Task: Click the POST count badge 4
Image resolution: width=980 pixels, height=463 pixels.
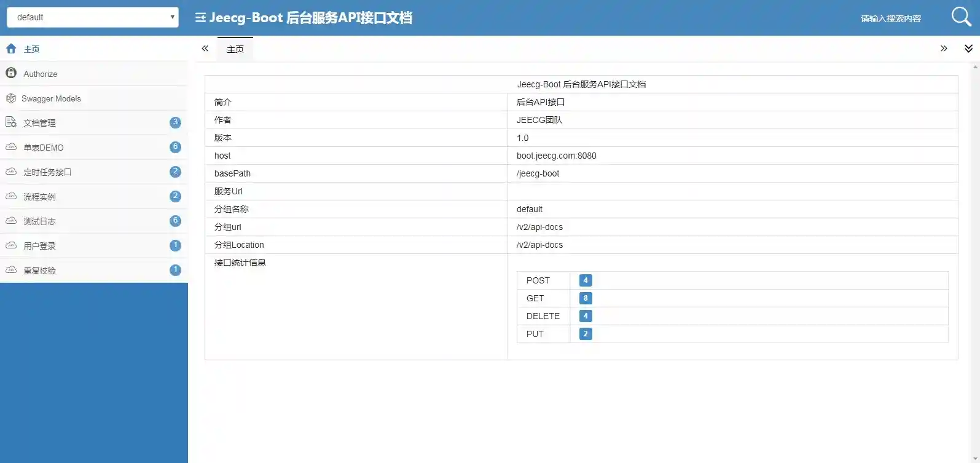Action: (x=586, y=280)
